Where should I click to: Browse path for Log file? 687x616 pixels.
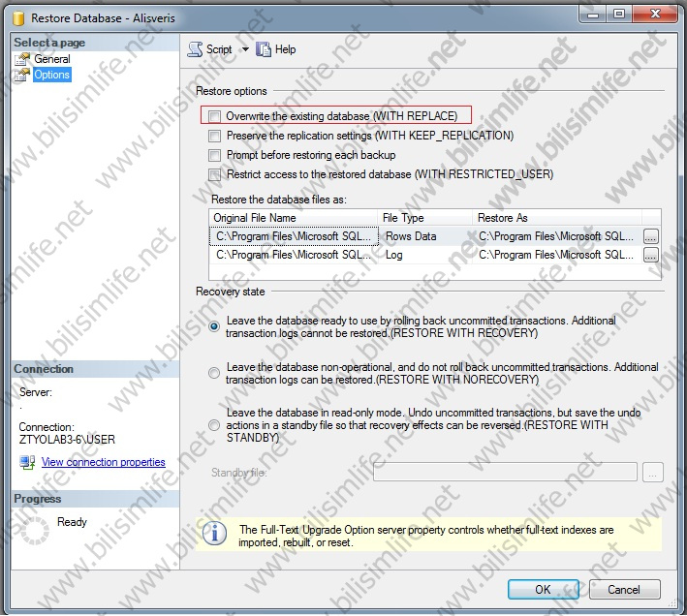tap(650, 255)
